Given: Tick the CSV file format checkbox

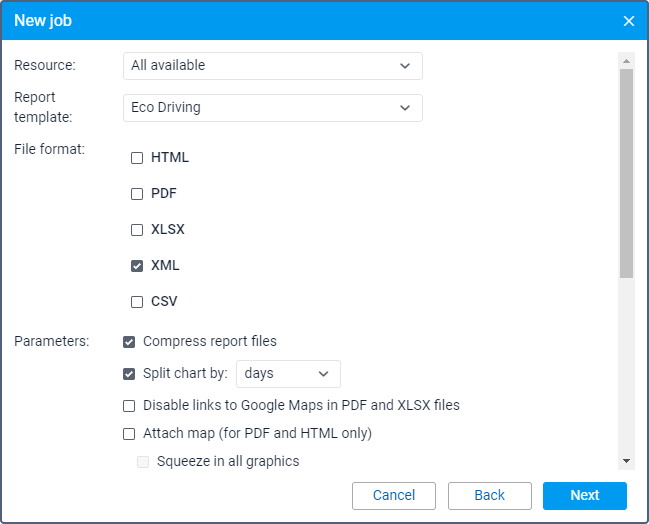Looking at the screenshot, I should click(137, 302).
